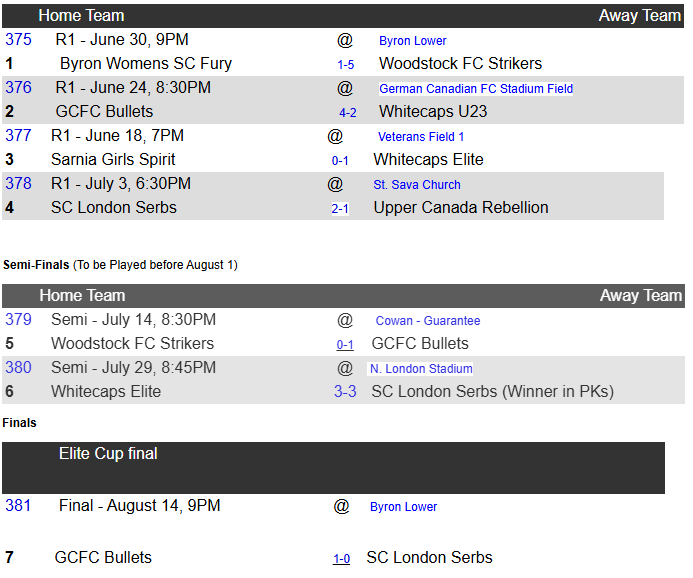Open semi-final game 379 link
Screen dimensions: 693x578
tap(18, 320)
